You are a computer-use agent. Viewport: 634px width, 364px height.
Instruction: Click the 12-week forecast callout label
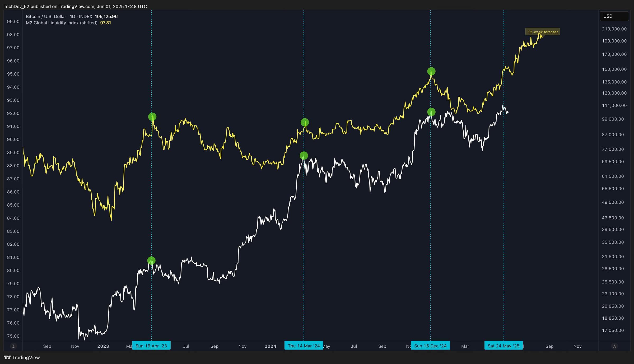[x=543, y=32]
